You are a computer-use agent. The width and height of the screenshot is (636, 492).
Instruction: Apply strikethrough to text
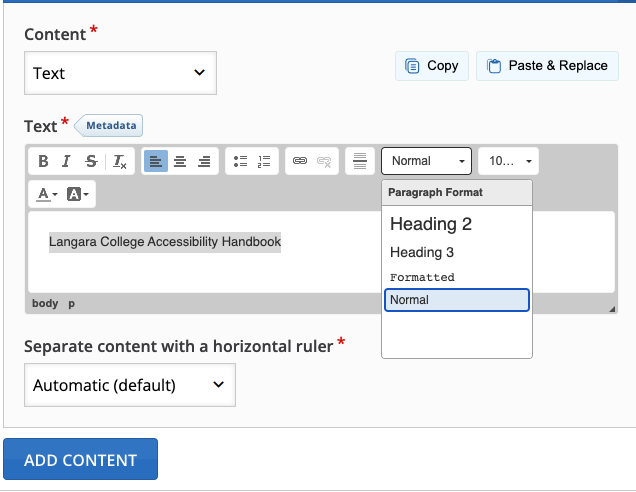(91, 161)
